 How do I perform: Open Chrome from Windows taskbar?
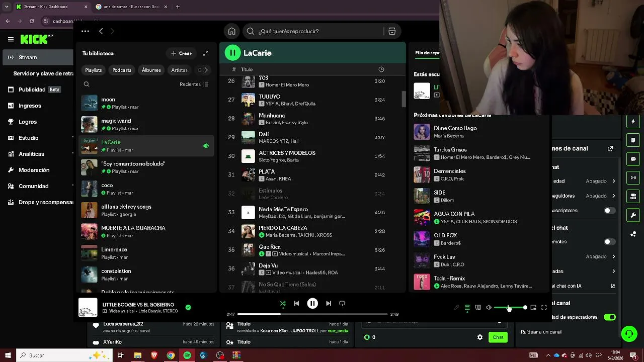click(x=171, y=355)
